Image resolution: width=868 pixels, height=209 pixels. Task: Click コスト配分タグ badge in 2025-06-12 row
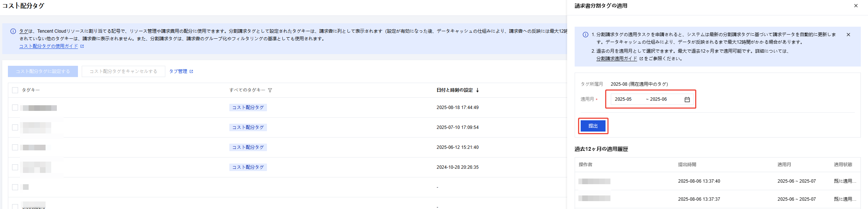[x=248, y=147]
